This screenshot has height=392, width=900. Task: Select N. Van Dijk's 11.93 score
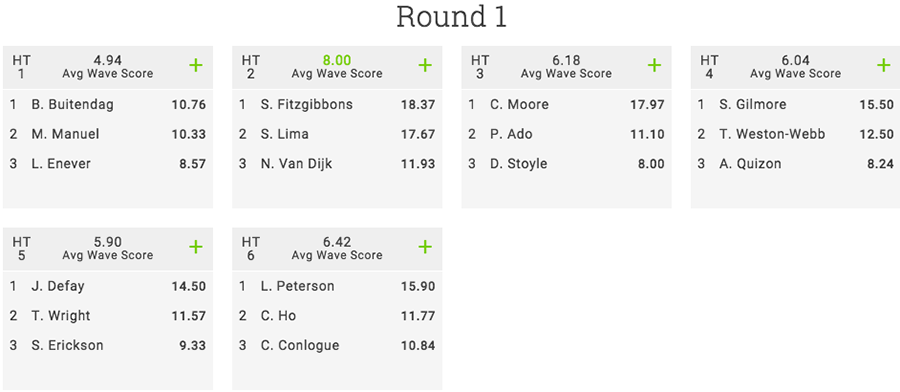pyautogui.click(x=418, y=164)
